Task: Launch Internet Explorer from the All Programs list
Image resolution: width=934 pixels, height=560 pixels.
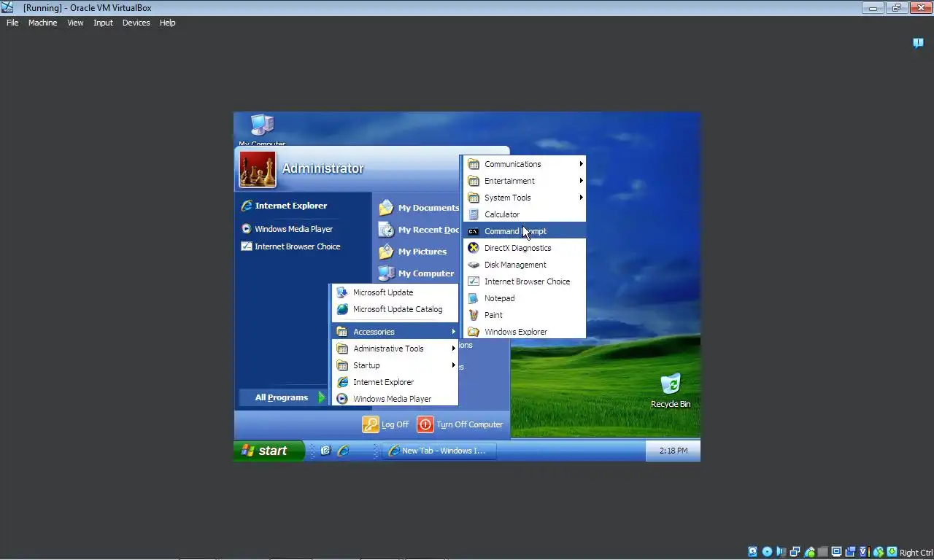Action: pos(395,382)
